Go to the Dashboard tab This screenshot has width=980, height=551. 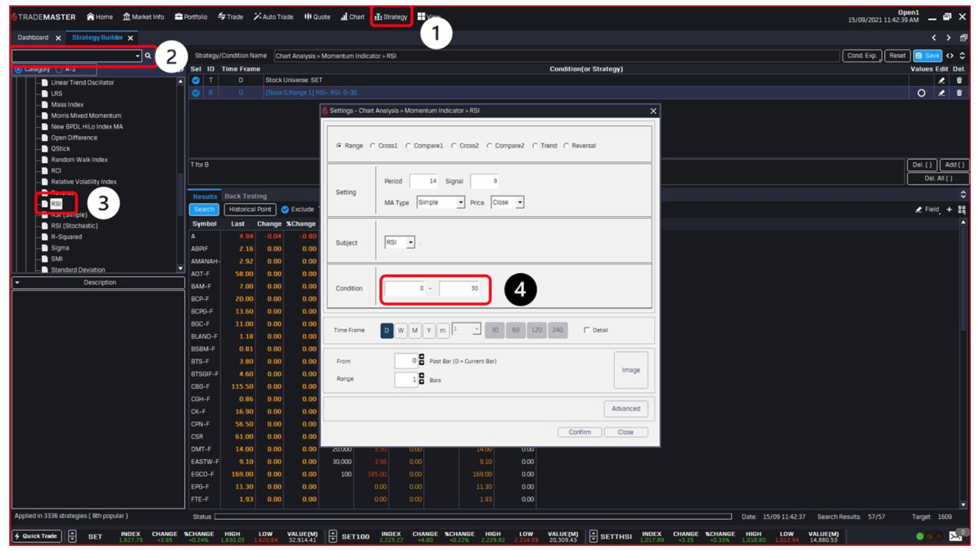coord(33,37)
